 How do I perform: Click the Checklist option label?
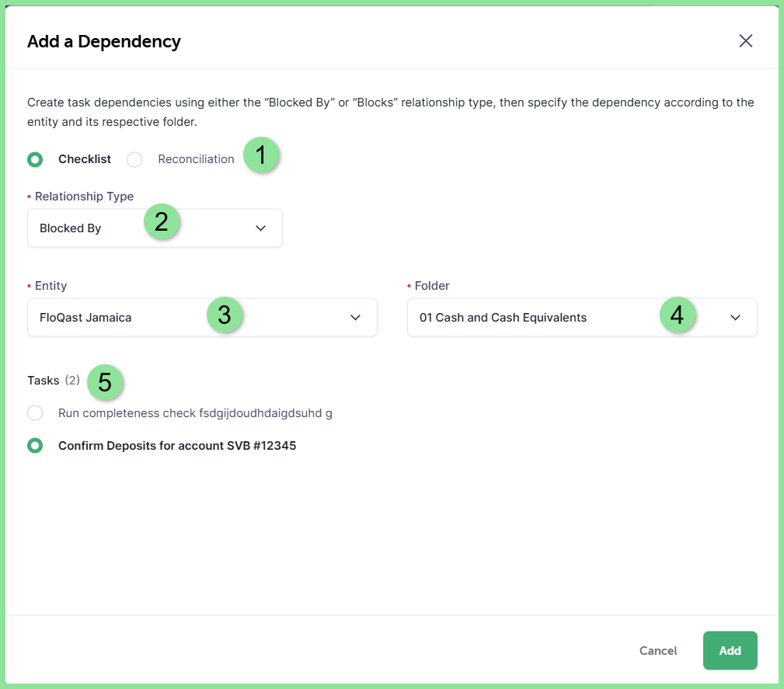(85, 159)
